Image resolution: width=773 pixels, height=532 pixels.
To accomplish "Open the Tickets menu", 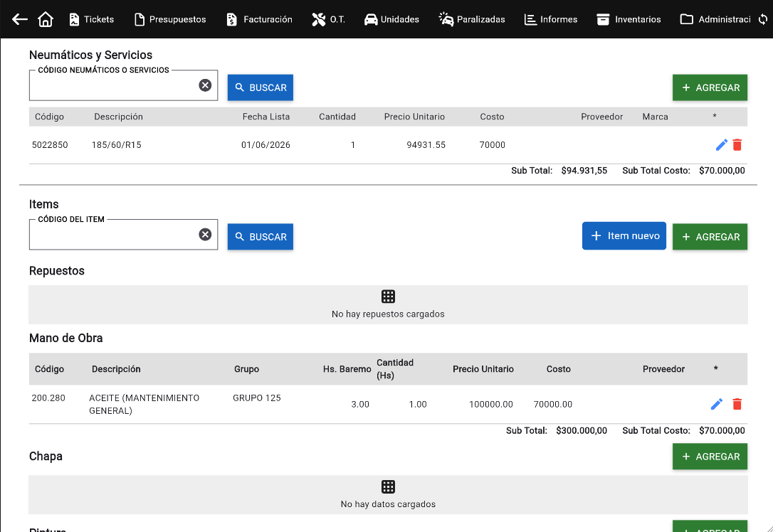I will click(x=92, y=19).
